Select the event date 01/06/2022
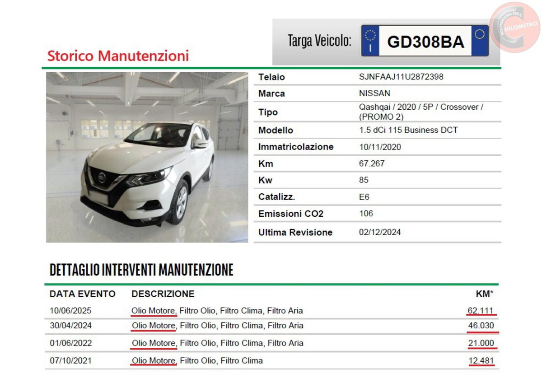This screenshot has width=542, height=392. coord(70,343)
